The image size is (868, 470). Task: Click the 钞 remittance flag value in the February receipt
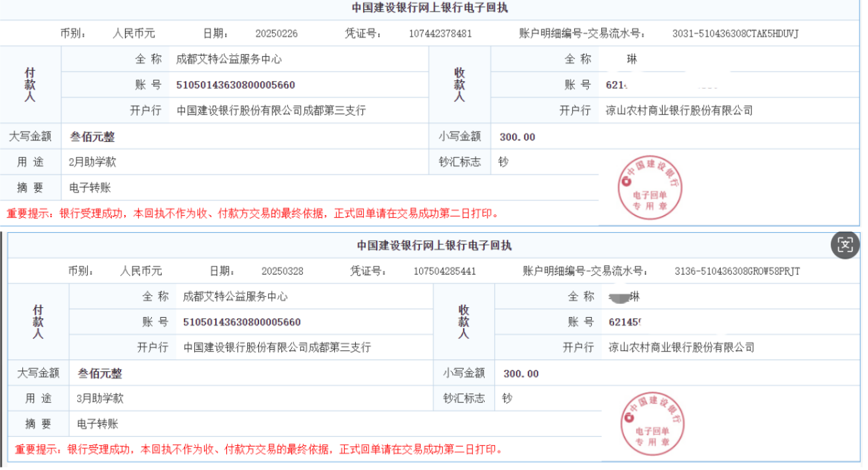(x=503, y=162)
